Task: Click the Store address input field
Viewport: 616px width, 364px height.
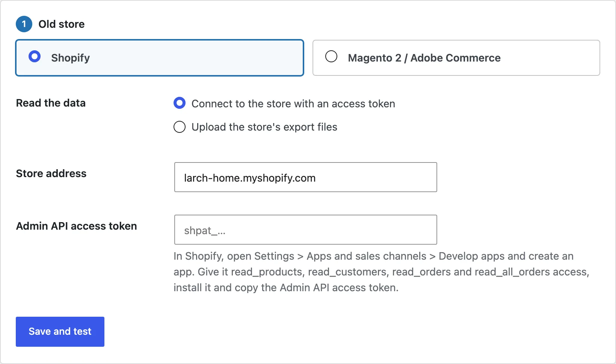Action: [305, 177]
